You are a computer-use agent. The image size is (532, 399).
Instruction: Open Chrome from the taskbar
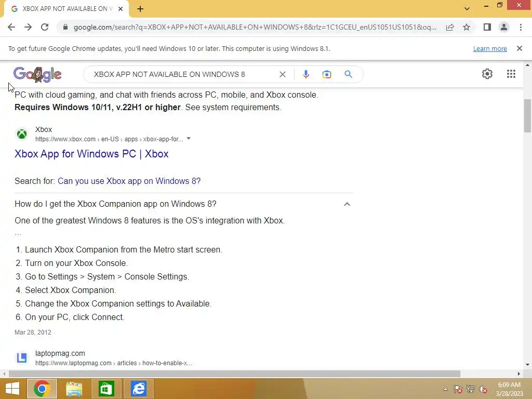coord(42,389)
